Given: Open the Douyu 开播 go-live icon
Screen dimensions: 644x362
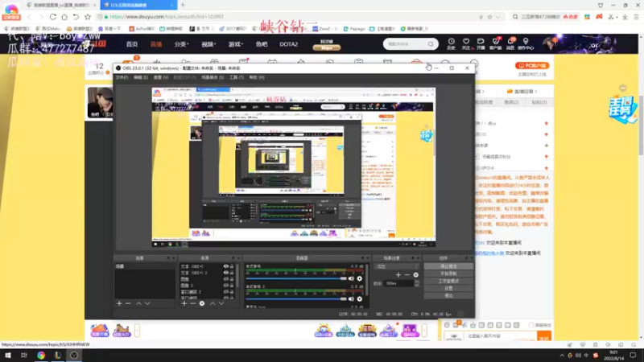Looking at the screenshot, I should click(x=481, y=43).
